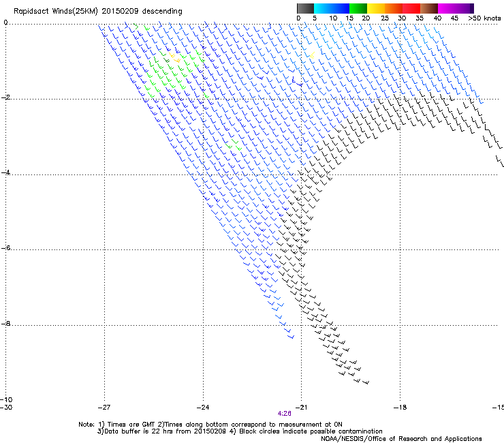This screenshot has height=443, width=504.
Task: Click the magenta 40-45 knots color segment
Action: click(447, 8)
